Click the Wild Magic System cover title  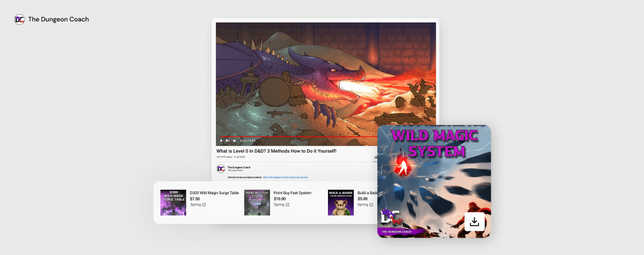tap(434, 143)
